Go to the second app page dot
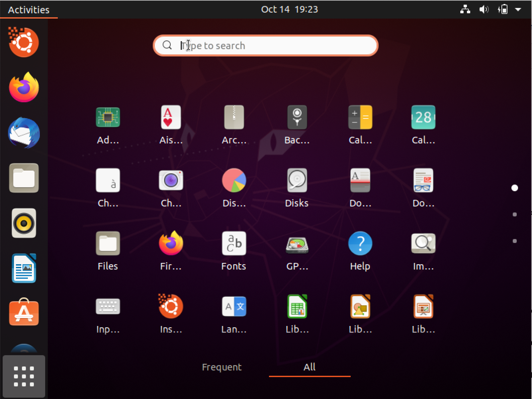Screen dimensions: 532x399 coord(514,214)
